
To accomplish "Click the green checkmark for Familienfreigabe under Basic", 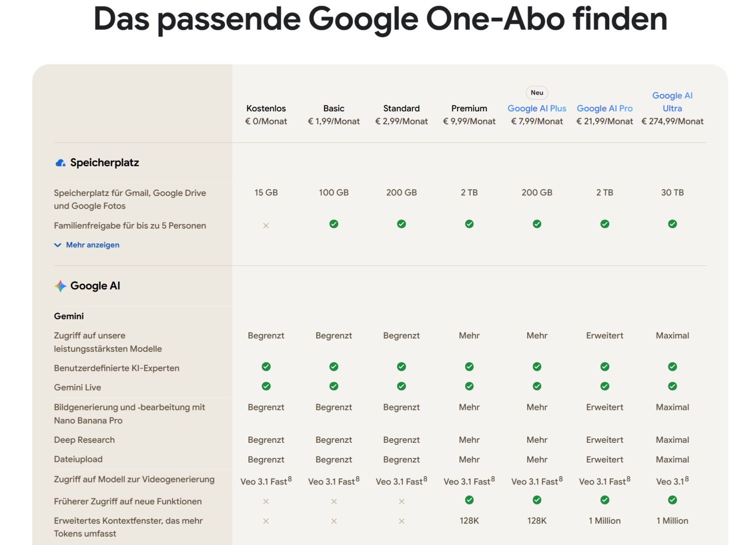I will (334, 224).
